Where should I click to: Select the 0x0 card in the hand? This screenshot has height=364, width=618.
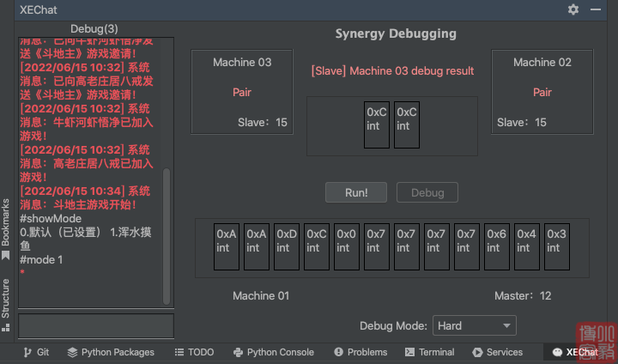point(347,248)
